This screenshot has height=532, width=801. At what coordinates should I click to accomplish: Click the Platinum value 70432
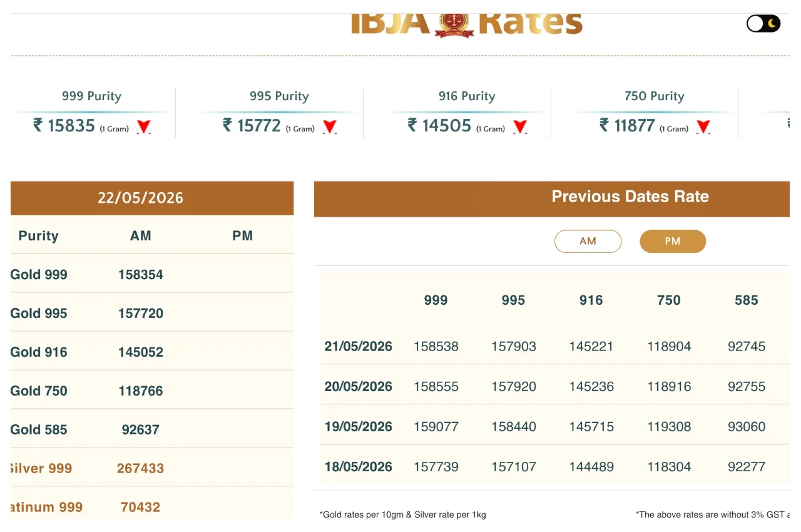point(141,508)
